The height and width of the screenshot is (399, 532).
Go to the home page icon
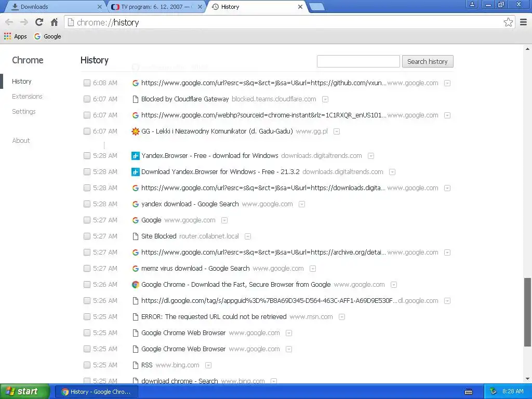click(x=54, y=22)
